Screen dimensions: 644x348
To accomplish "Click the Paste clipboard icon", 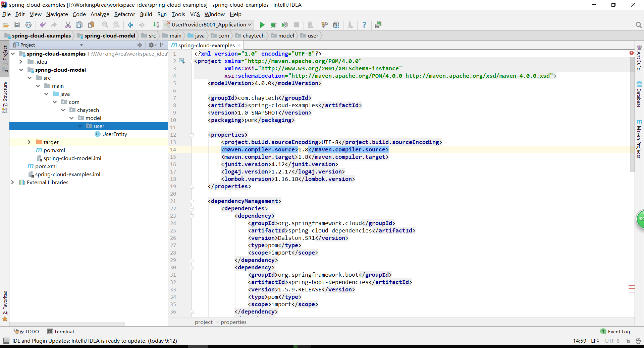I will pyautogui.click(x=91, y=25).
